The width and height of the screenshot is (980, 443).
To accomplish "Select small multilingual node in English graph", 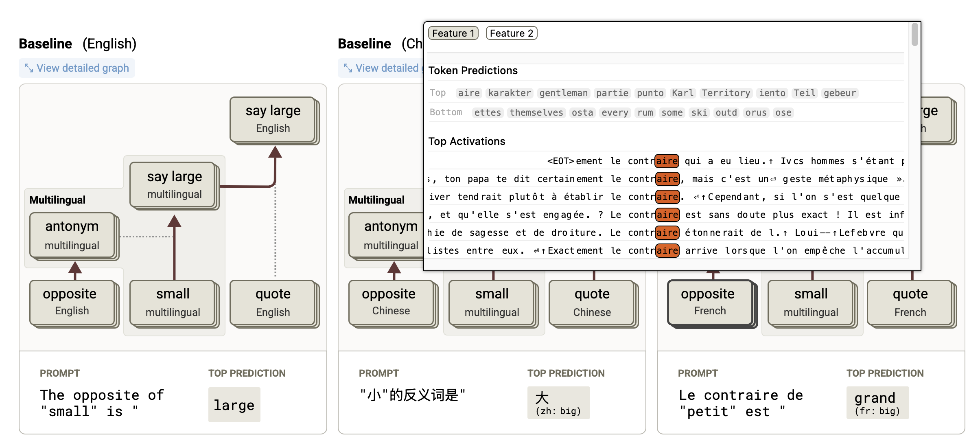I will tap(173, 302).
